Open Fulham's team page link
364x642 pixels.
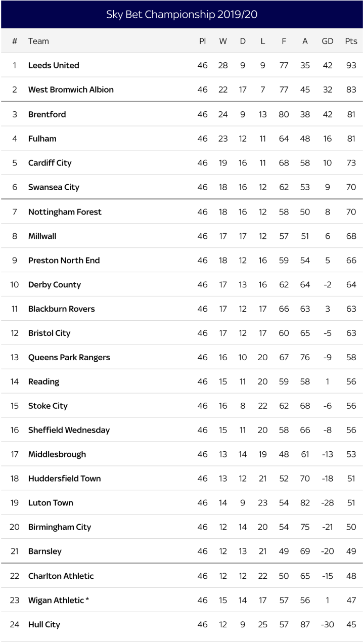point(42,139)
